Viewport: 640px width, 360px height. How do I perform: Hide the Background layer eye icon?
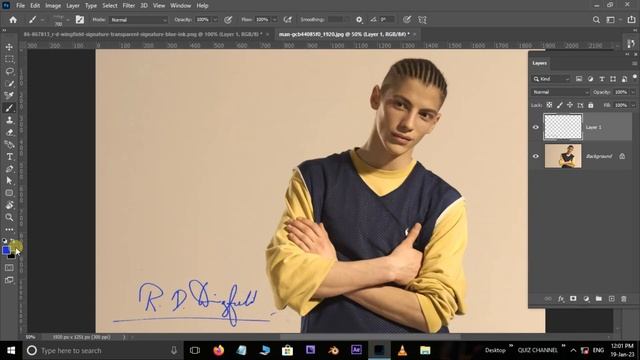[536, 156]
